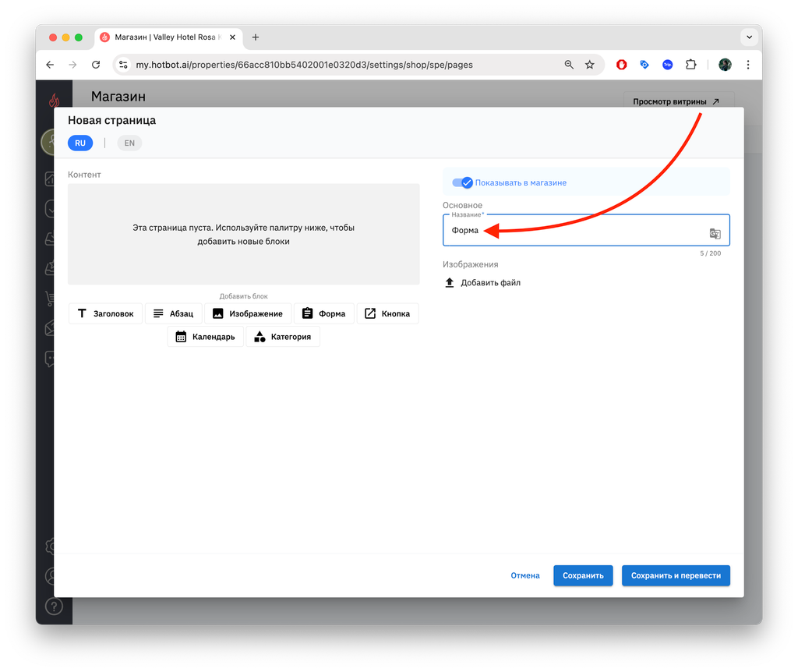The height and width of the screenshot is (672, 798).
Task: Add a Кнопка block
Action: (388, 313)
